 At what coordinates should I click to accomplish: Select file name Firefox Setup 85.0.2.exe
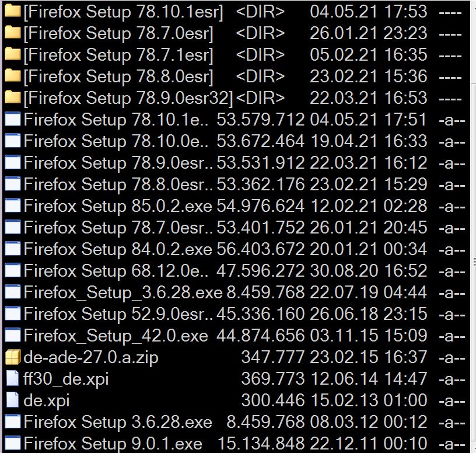pyautogui.click(x=118, y=206)
